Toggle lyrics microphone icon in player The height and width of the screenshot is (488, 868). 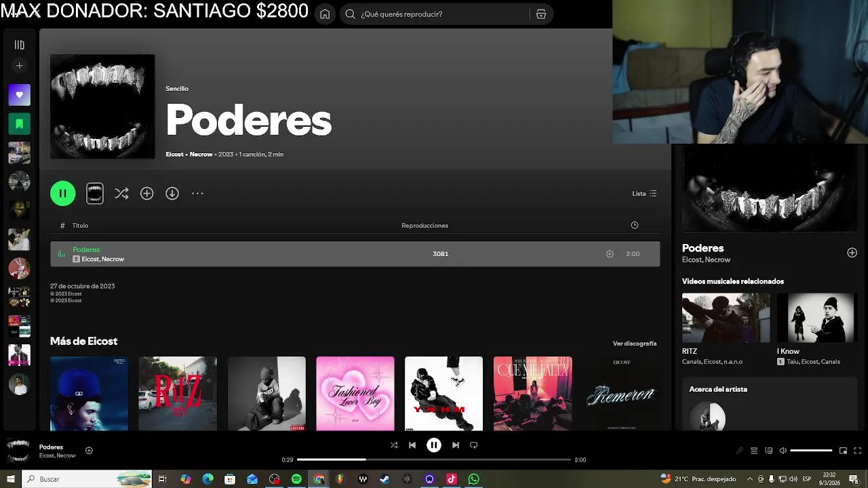(x=739, y=451)
